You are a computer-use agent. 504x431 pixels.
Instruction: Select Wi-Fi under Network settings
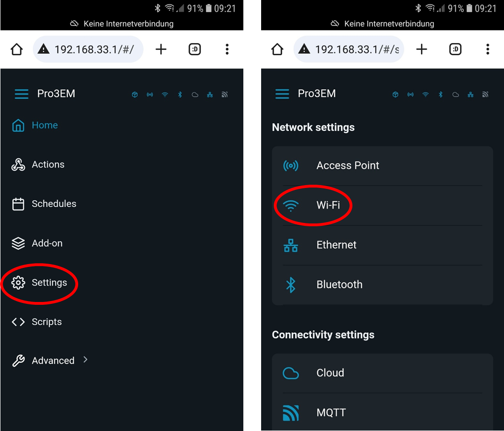(x=382, y=205)
